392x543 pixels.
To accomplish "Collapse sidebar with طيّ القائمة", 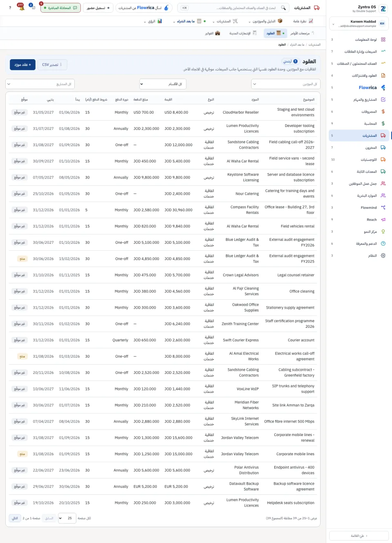I will [359, 536].
